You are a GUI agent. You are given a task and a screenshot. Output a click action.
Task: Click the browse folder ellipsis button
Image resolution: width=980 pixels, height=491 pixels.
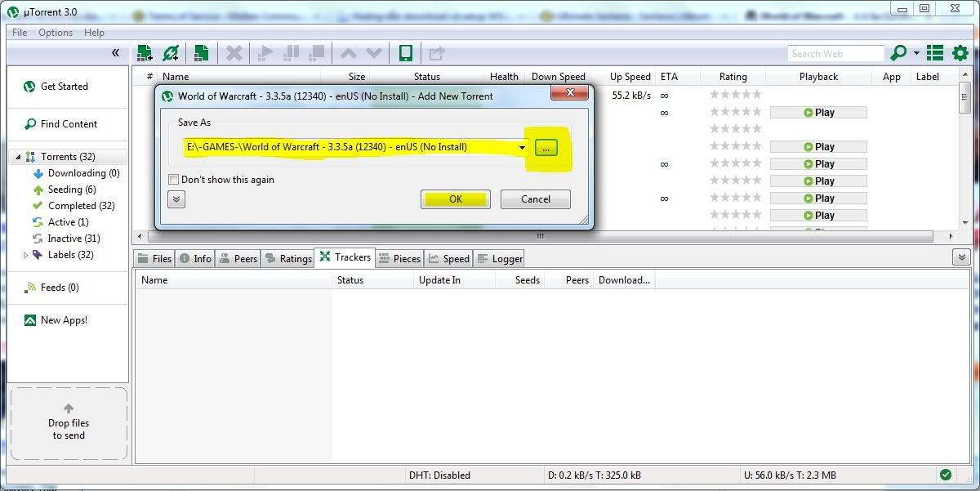point(546,148)
